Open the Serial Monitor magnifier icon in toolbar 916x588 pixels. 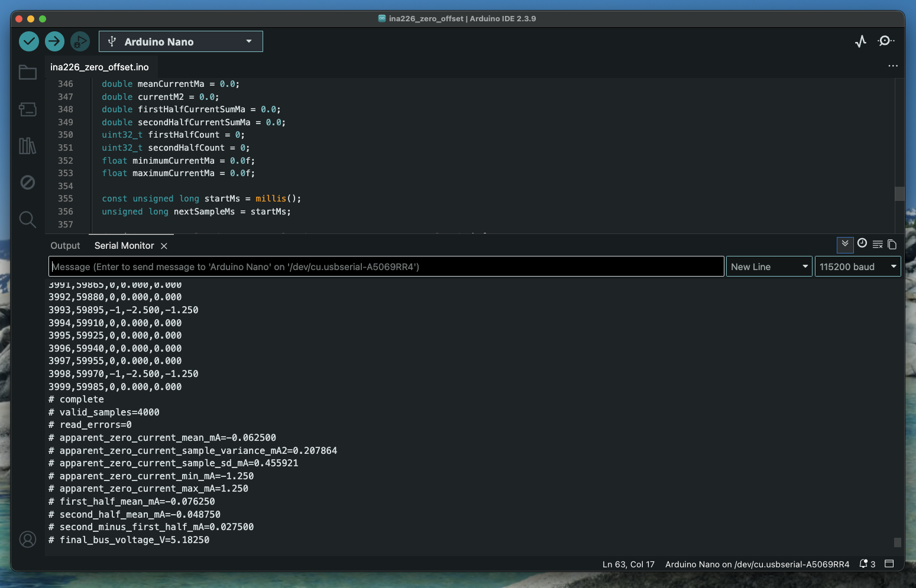[x=886, y=41]
